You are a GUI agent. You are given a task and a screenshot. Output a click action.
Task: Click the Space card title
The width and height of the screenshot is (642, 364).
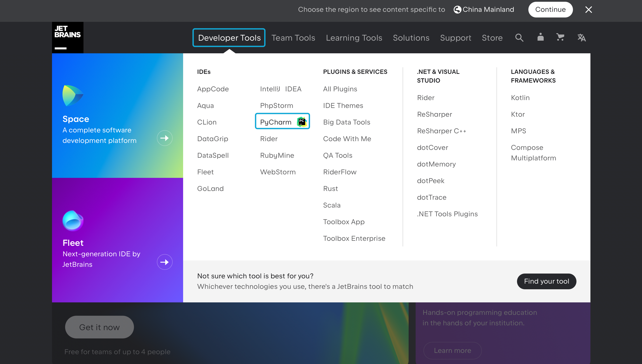click(x=76, y=119)
